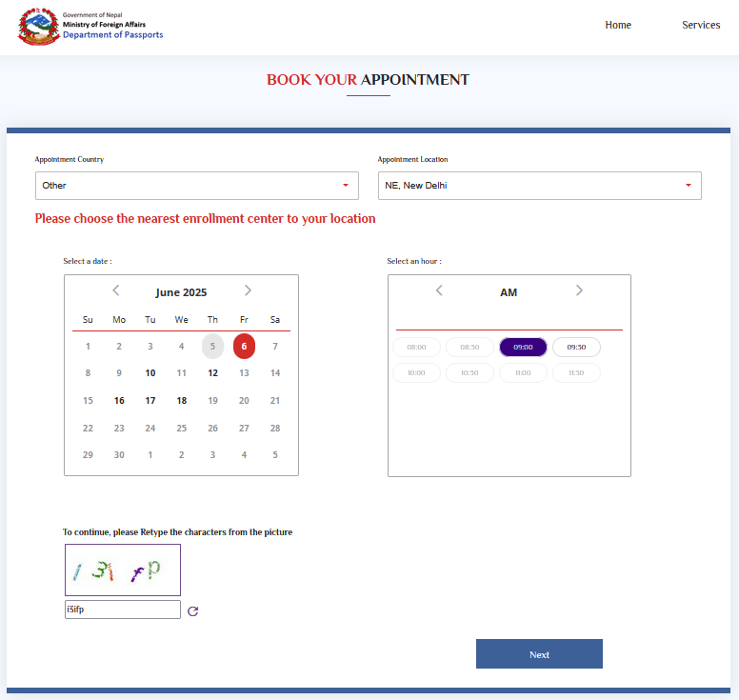
Task: Go to next month after June 2025
Action: click(x=248, y=290)
